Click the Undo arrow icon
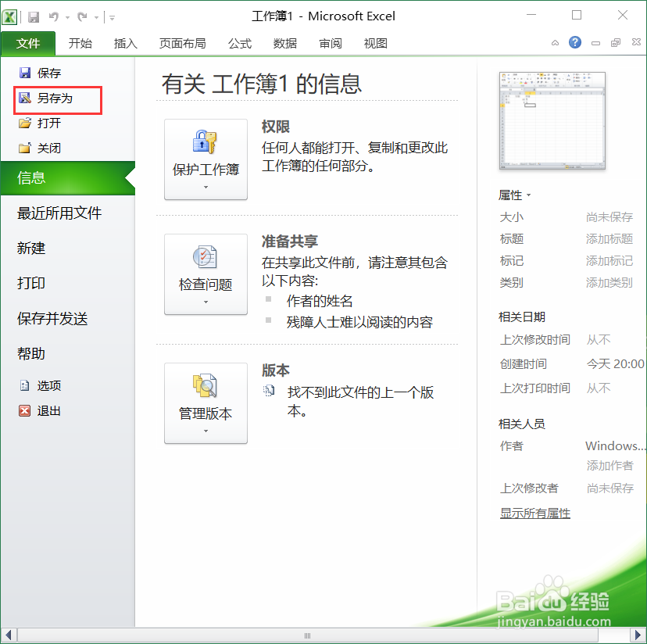Image resolution: width=647 pixels, height=644 pixels. 54,17
